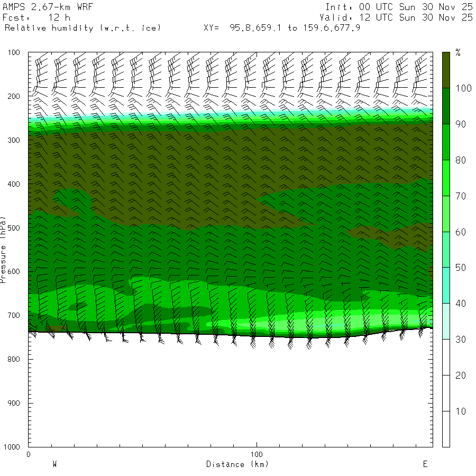The image size is (476, 476).
Task: Click the 200 pressure axis label
Action: pos(14,96)
